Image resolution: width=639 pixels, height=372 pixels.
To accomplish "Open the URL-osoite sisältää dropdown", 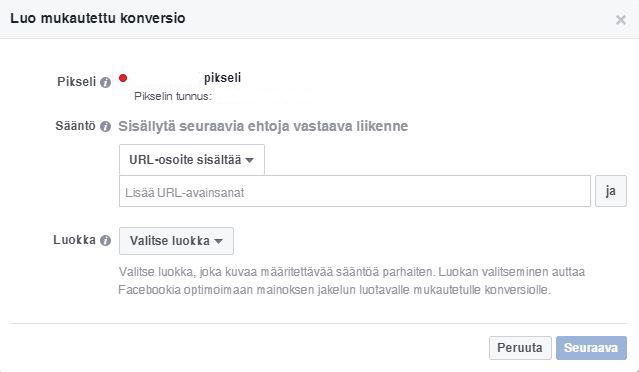I will (x=192, y=160).
